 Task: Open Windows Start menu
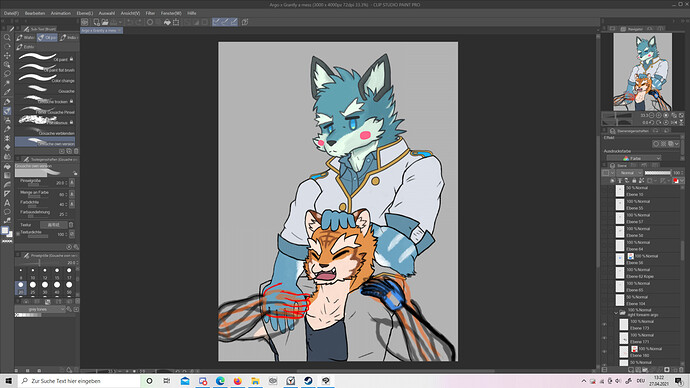click(8, 381)
